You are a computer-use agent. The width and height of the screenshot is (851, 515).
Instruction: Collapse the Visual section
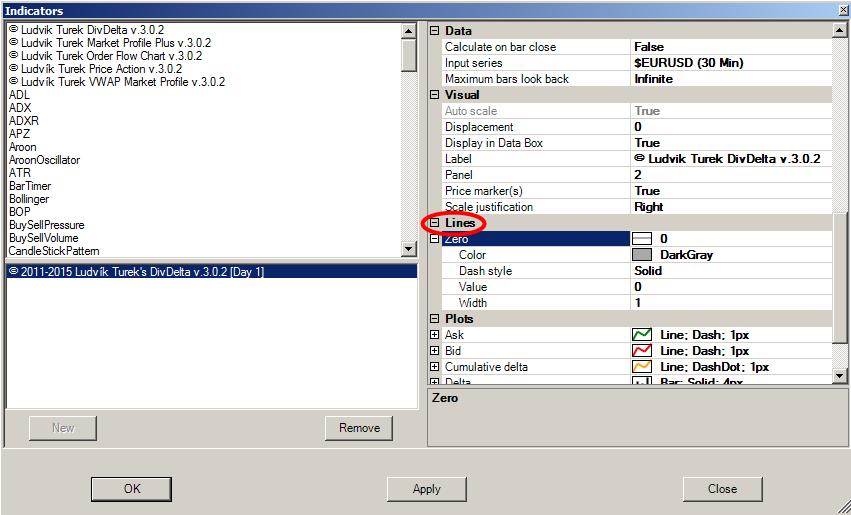[434, 95]
